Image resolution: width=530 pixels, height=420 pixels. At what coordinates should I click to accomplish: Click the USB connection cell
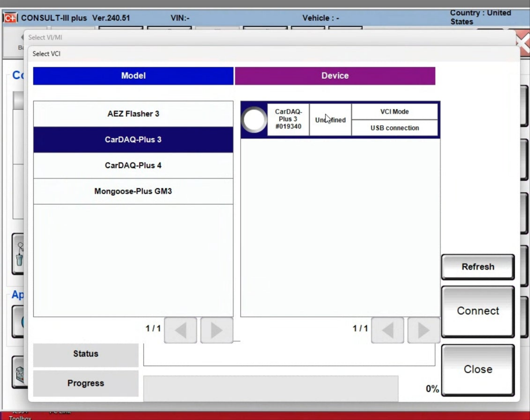tap(394, 128)
